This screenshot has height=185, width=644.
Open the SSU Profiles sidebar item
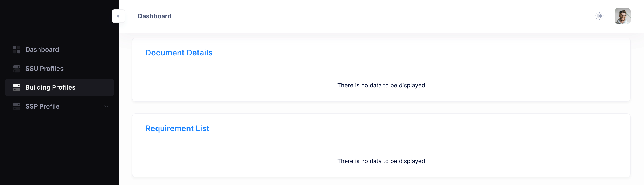coord(44,69)
